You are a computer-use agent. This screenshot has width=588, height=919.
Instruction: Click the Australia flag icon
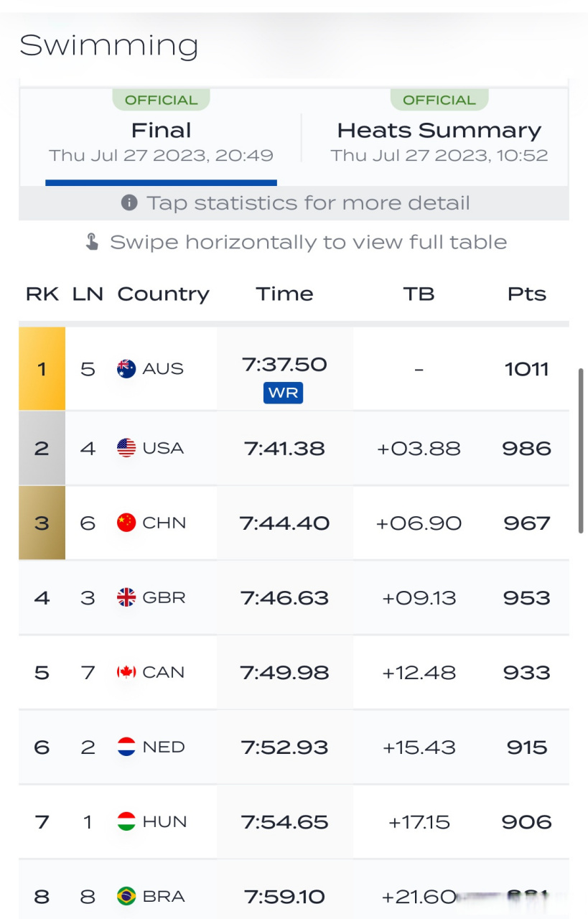[x=126, y=369]
